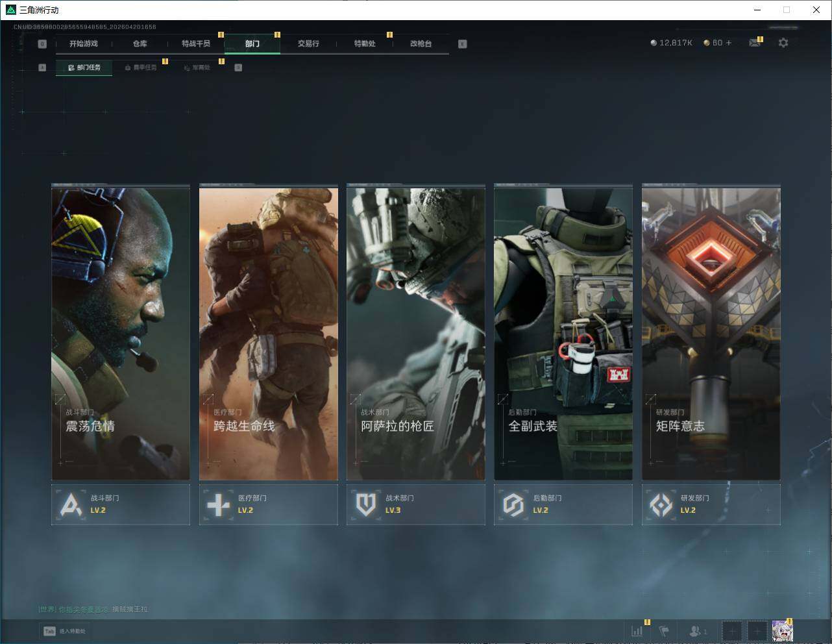
Task: Click the Q previous-tab key icon
Action: (x=42, y=43)
